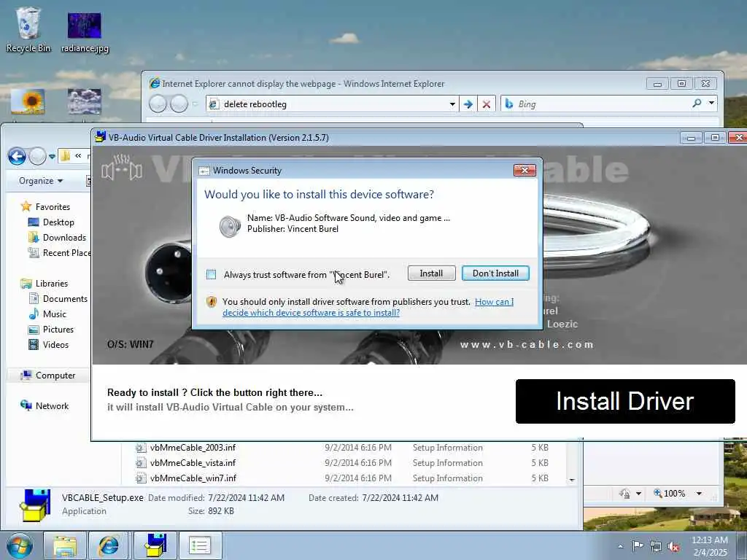Click Internet Explorer address bar field

329,104
